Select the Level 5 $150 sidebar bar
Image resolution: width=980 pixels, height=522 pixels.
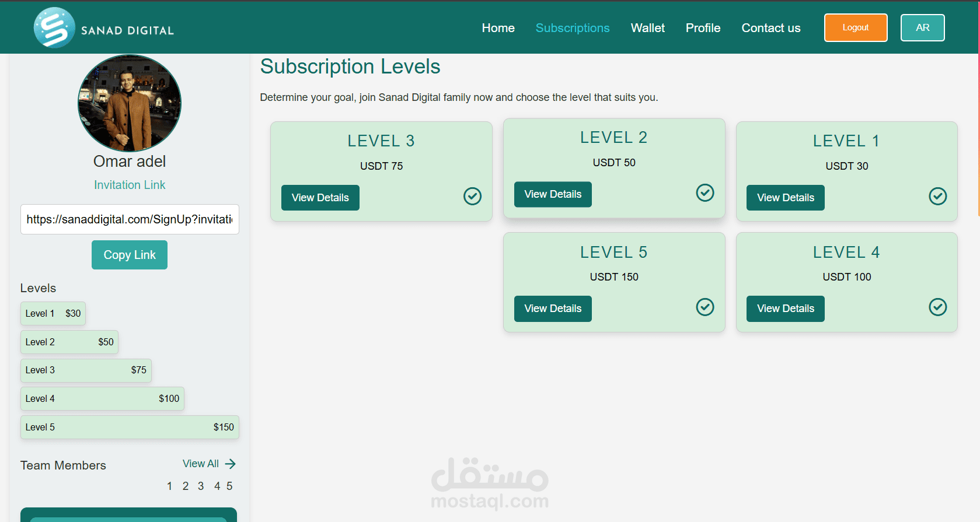[130, 427]
